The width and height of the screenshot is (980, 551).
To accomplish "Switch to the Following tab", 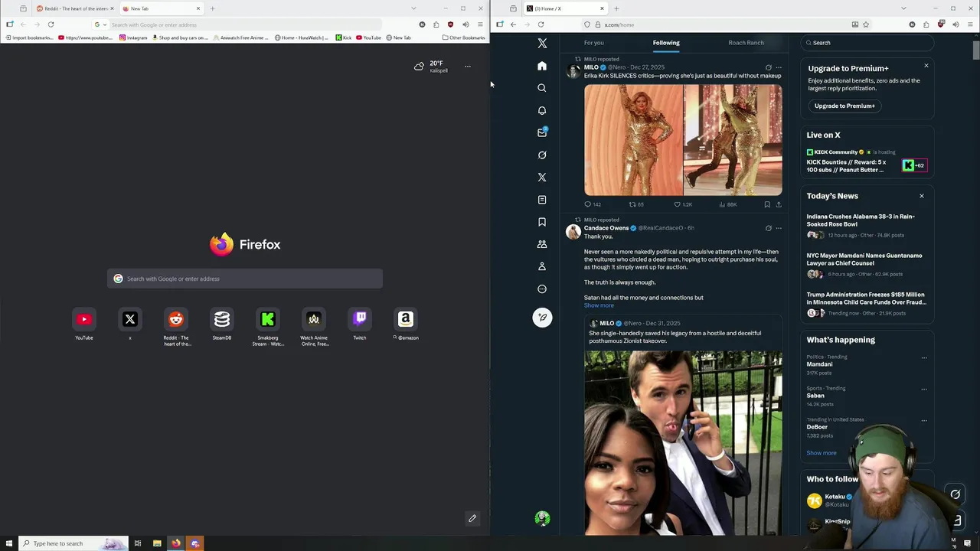I will 666,43.
